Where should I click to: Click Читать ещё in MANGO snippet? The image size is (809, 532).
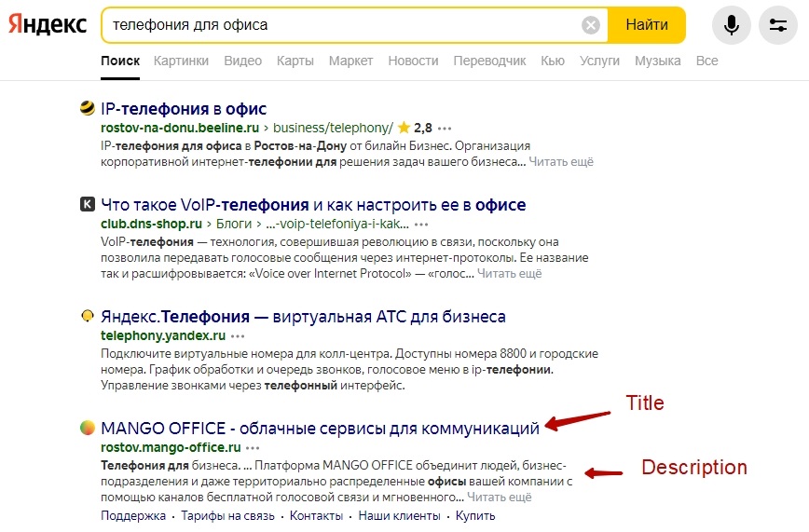pyautogui.click(x=500, y=498)
